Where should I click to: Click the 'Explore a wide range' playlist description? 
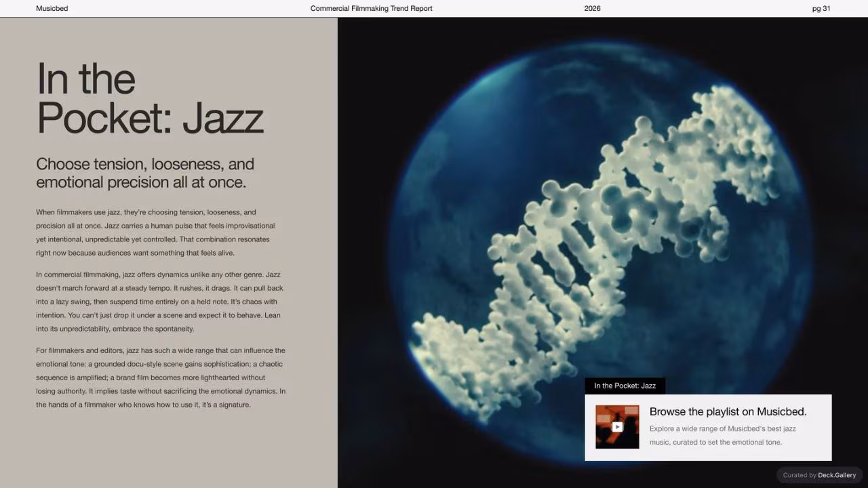point(722,435)
